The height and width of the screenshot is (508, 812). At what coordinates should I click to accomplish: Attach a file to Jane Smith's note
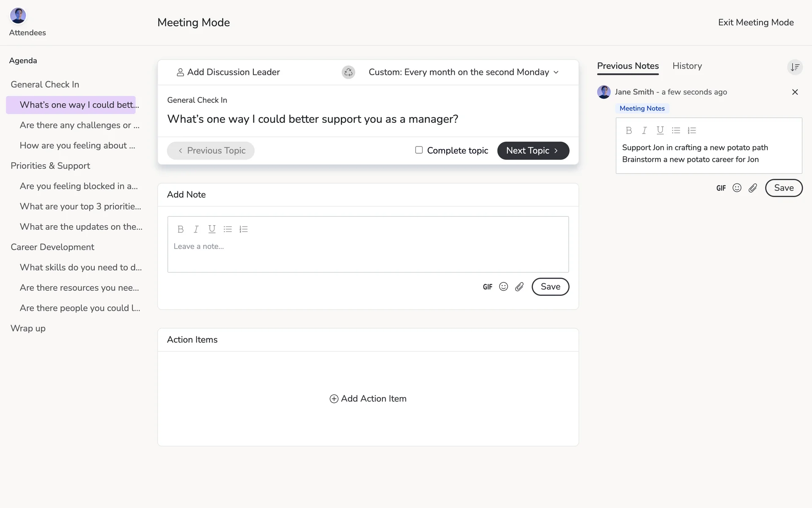pos(753,188)
